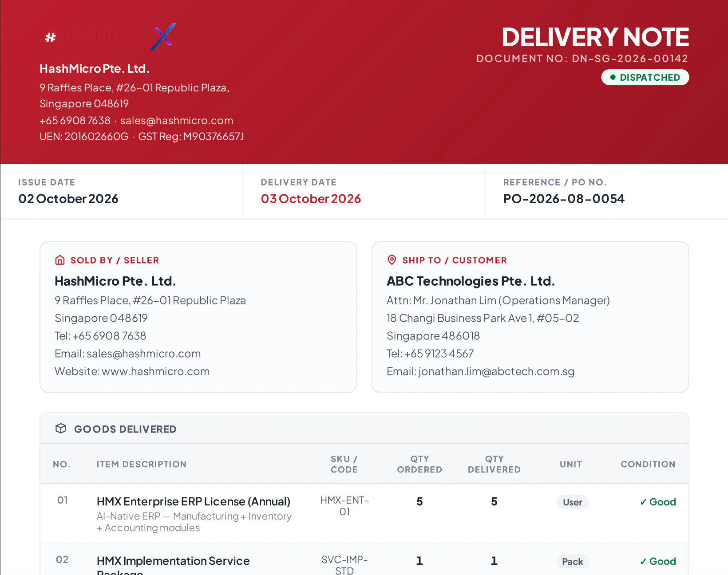Click issue date 02 October 2026
The image size is (728, 575).
tap(68, 199)
